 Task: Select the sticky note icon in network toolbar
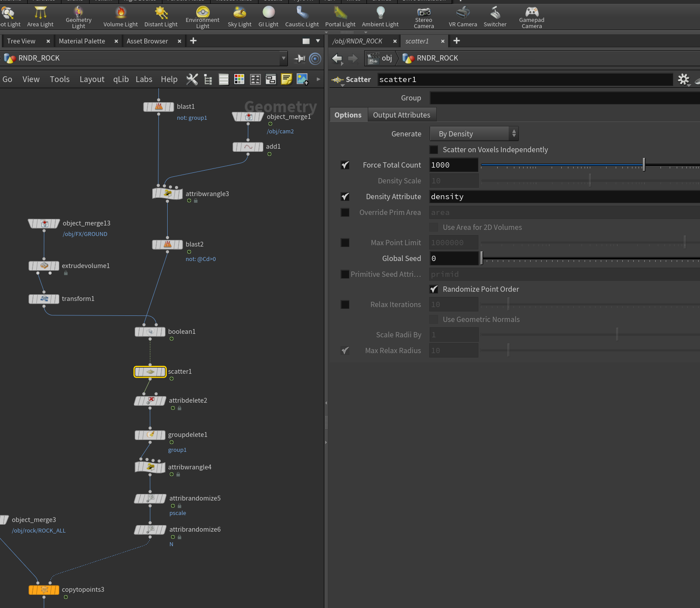click(x=286, y=79)
